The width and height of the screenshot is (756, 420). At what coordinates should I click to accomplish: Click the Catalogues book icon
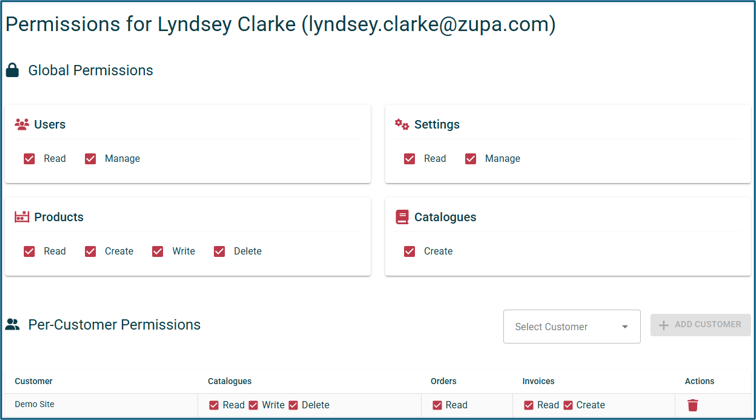pos(402,217)
